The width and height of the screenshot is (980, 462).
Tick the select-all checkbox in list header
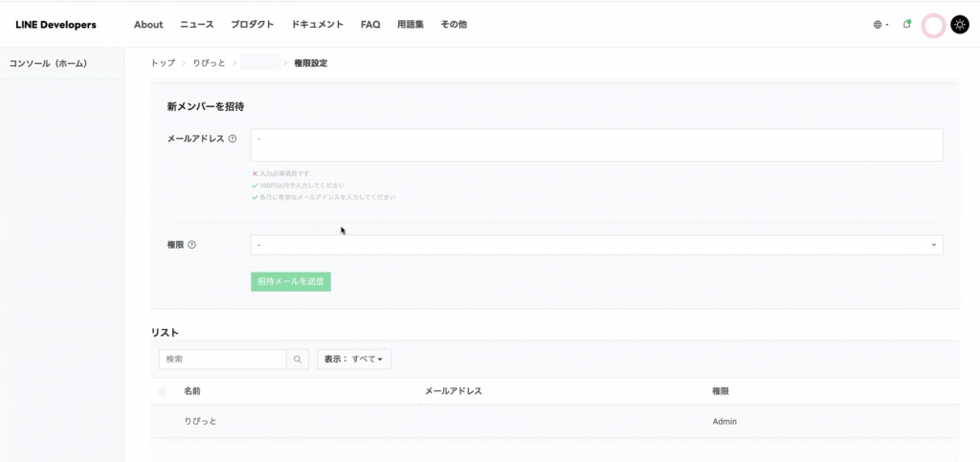pyautogui.click(x=161, y=392)
